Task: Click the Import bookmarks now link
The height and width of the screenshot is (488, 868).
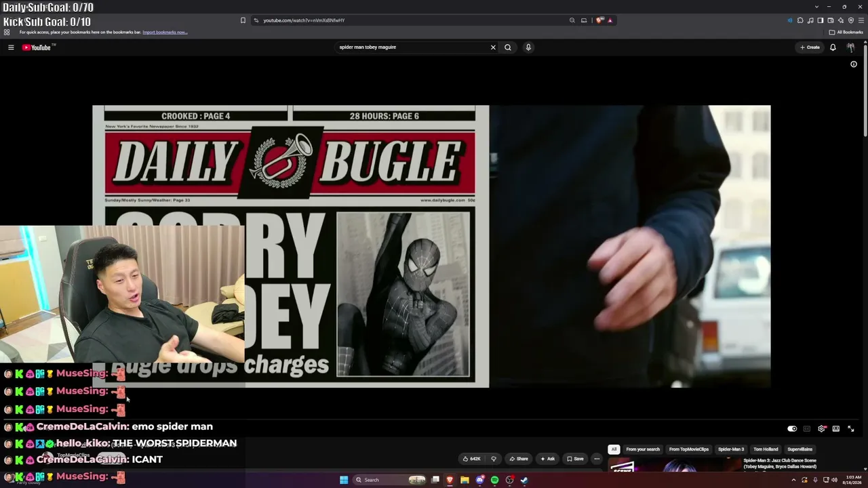Action: click(x=165, y=32)
